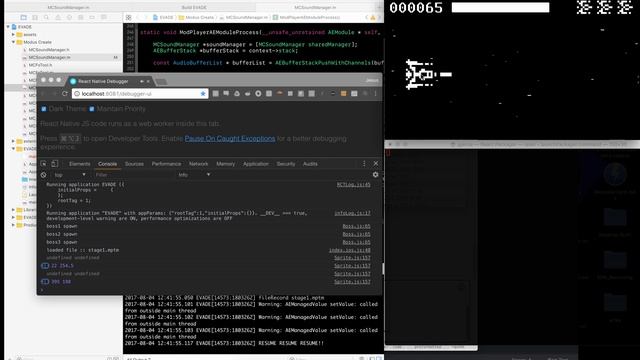Toggle the Dark Theme checkbox
The width and height of the screenshot is (640, 360).
(44, 109)
